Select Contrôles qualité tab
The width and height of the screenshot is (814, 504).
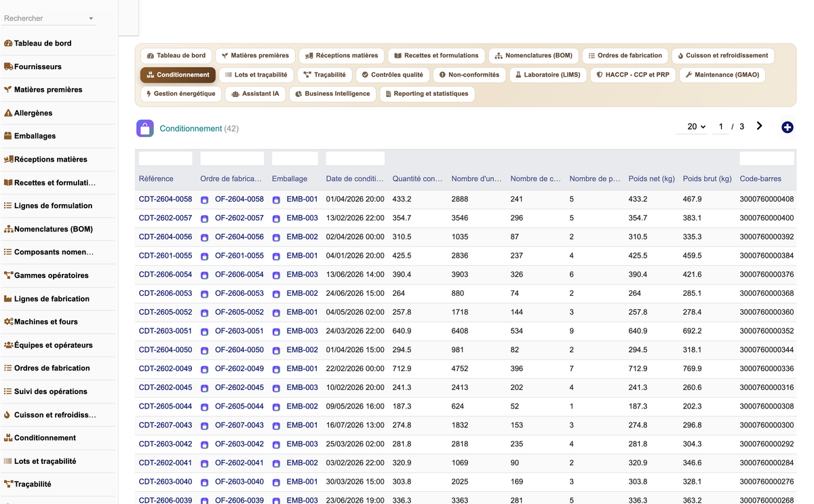coord(392,75)
